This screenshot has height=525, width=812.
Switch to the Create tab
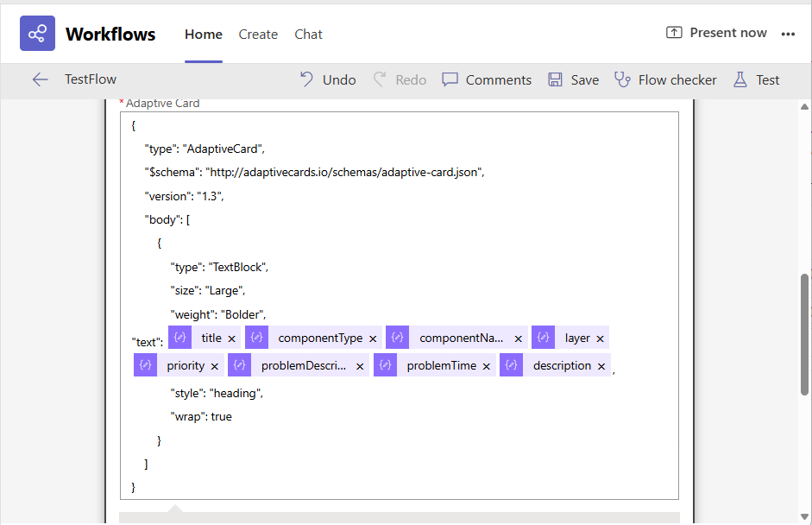pyautogui.click(x=258, y=35)
